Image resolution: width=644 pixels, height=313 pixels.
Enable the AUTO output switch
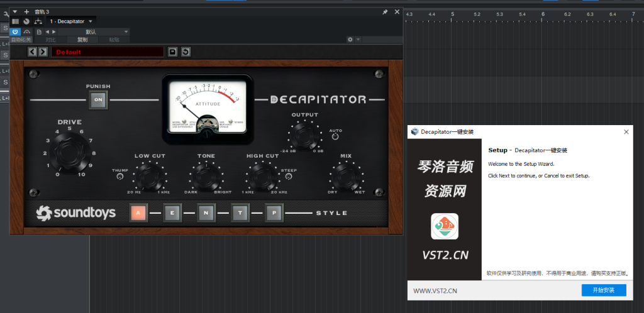335,136
